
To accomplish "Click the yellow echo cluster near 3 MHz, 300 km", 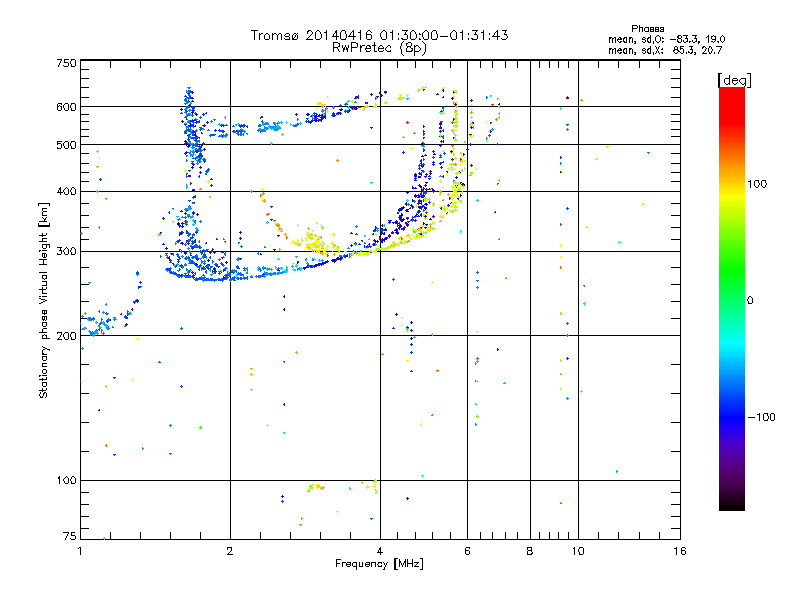I will (x=317, y=243).
